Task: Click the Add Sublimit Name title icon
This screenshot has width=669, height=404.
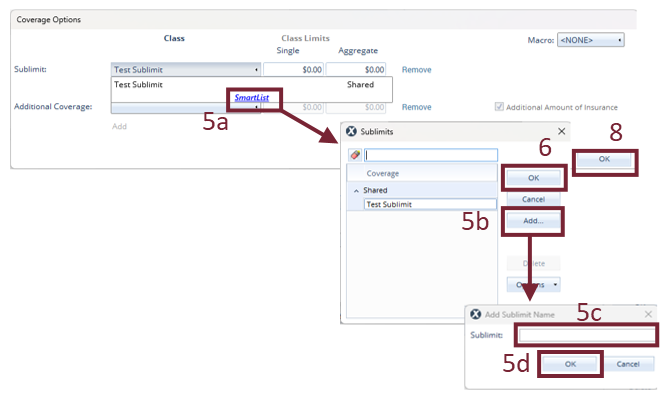Action: pos(475,314)
